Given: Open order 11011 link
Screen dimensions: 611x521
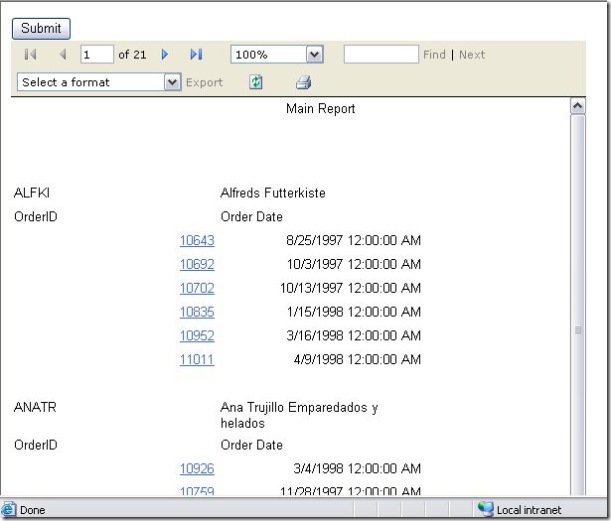Looking at the screenshot, I should point(197,359).
